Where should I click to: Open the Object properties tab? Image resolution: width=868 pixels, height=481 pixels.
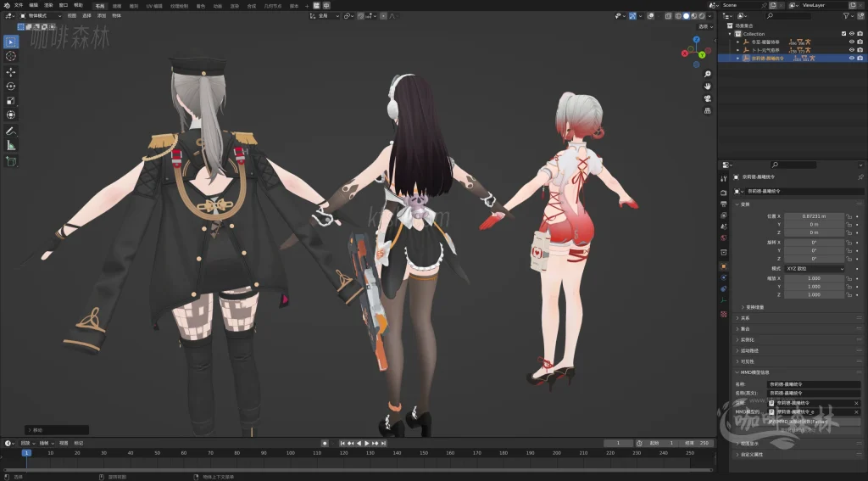pyautogui.click(x=724, y=266)
